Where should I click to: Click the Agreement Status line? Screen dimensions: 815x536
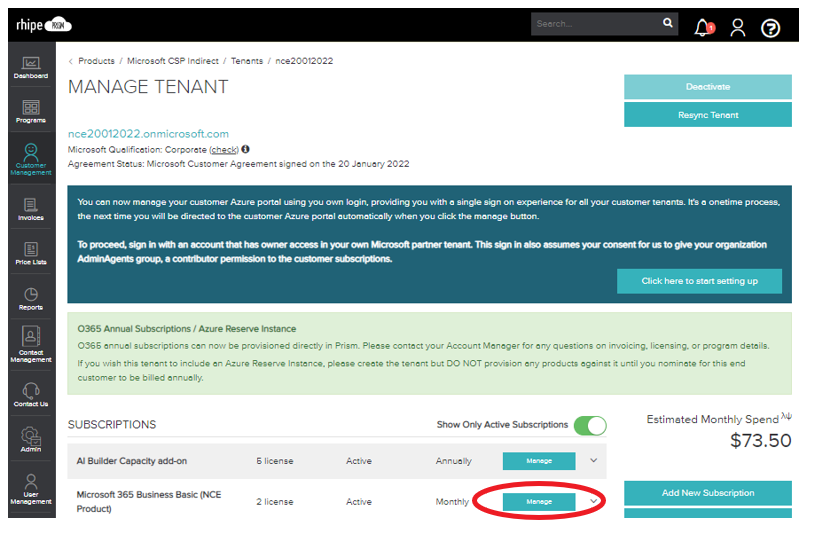(239, 164)
